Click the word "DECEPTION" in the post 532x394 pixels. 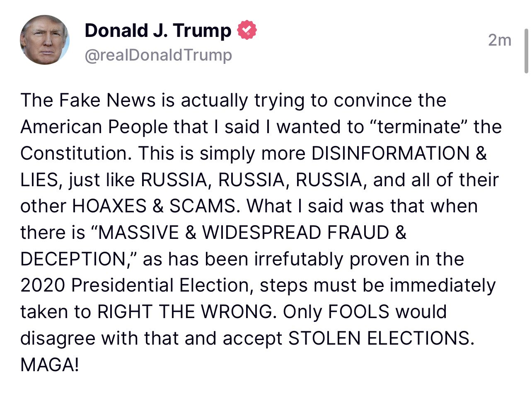pyautogui.click(x=75, y=260)
